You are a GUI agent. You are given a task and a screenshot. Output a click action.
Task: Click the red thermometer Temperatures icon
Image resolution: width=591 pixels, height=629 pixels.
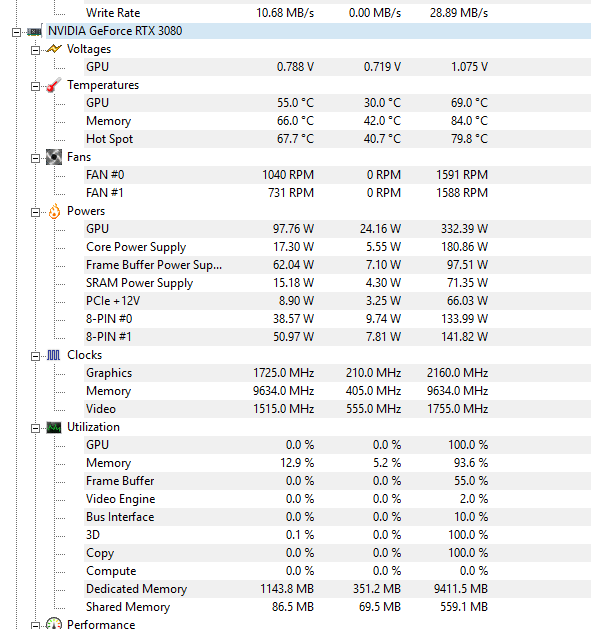[x=54, y=85]
